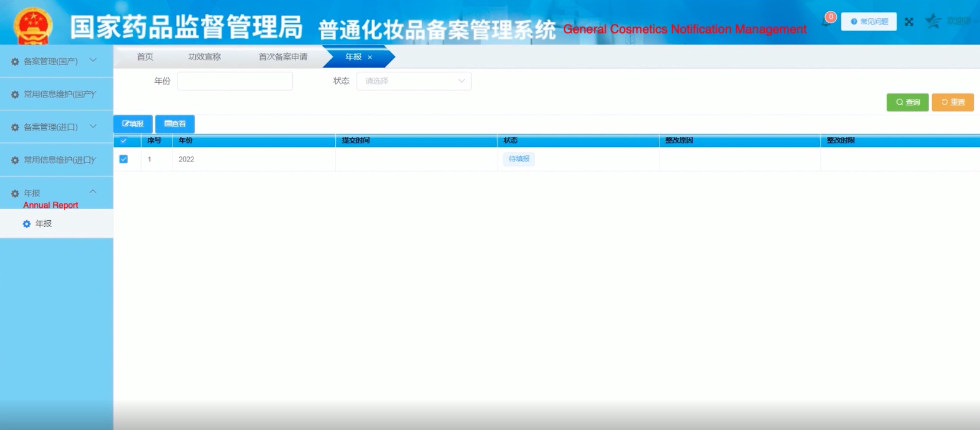This screenshot has width=980, height=430.
Task: Click the star icon near the user name
Action: click(x=933, y=21)
